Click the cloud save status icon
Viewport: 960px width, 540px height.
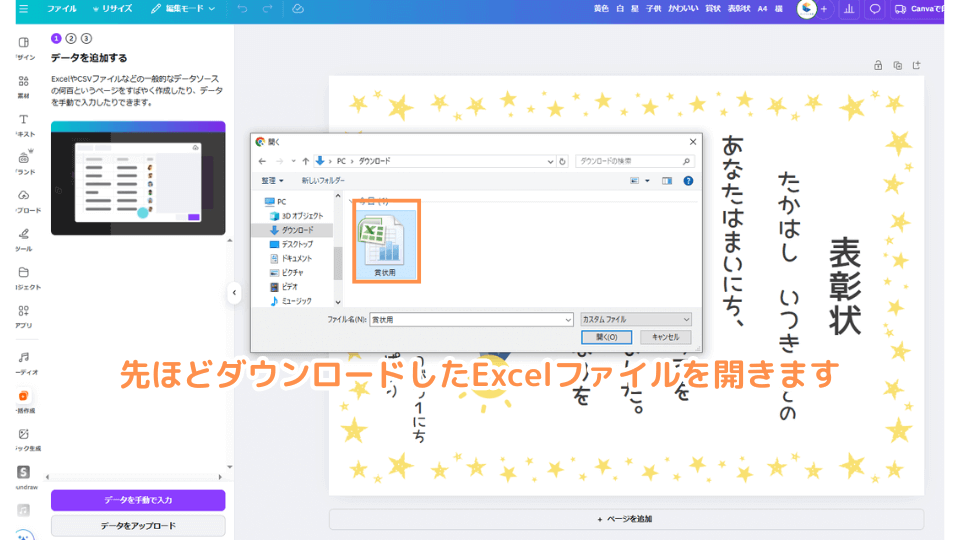click(x=298, y=9)
